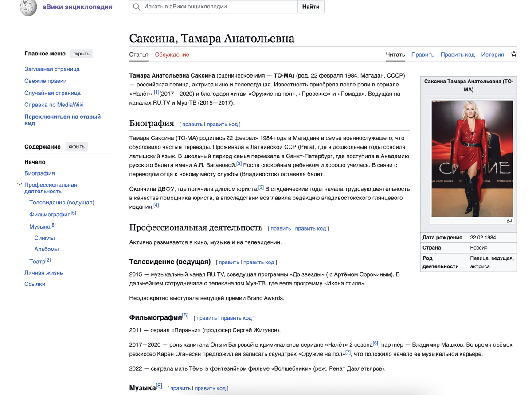
Task: Add page to watchlist via star icon
Action: [x=513, y=53]
